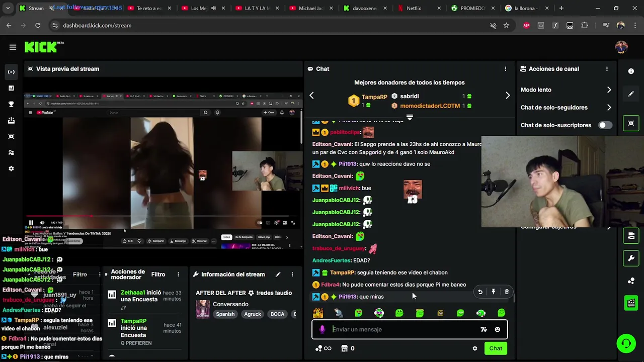The width and height of the screenshot is (644, 362).
Task: Open the emoji smiley picker
Action: click(x=497, y=330)
